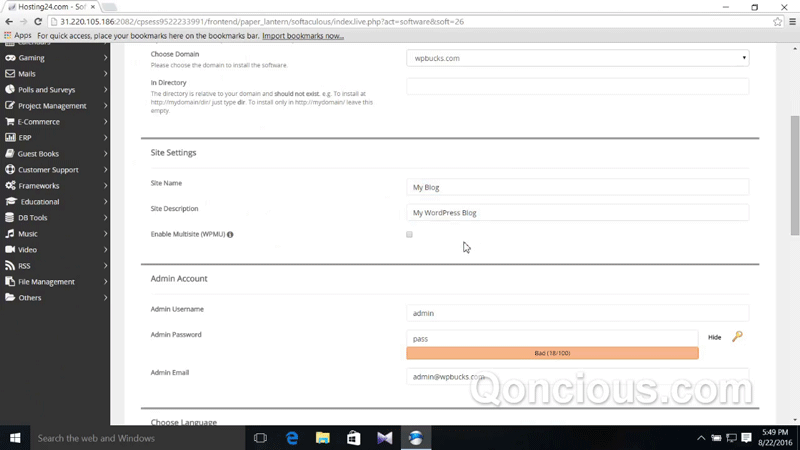Click the Mails envelope icon in sidebar
The image size is (800, 450).
tap(10, 74)
